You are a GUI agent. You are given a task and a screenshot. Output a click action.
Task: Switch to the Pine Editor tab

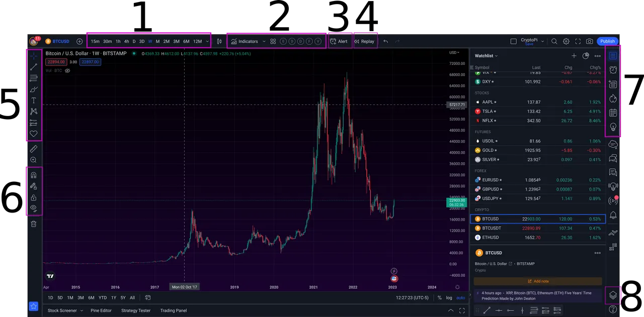click(x=101, y=310)
